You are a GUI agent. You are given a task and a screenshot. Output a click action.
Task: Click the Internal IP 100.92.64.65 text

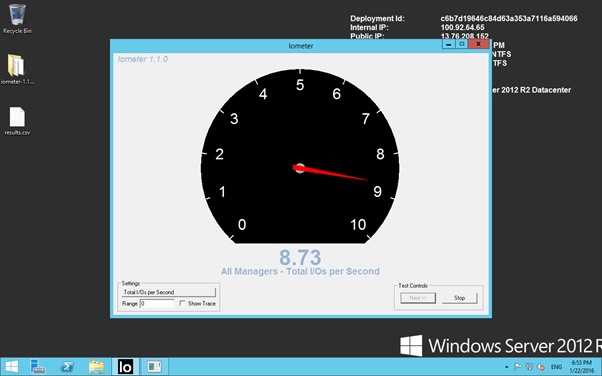click(x=463, y=27)
